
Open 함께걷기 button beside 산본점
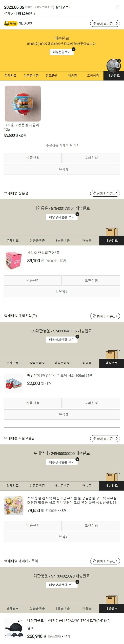(x=105, y=193)
